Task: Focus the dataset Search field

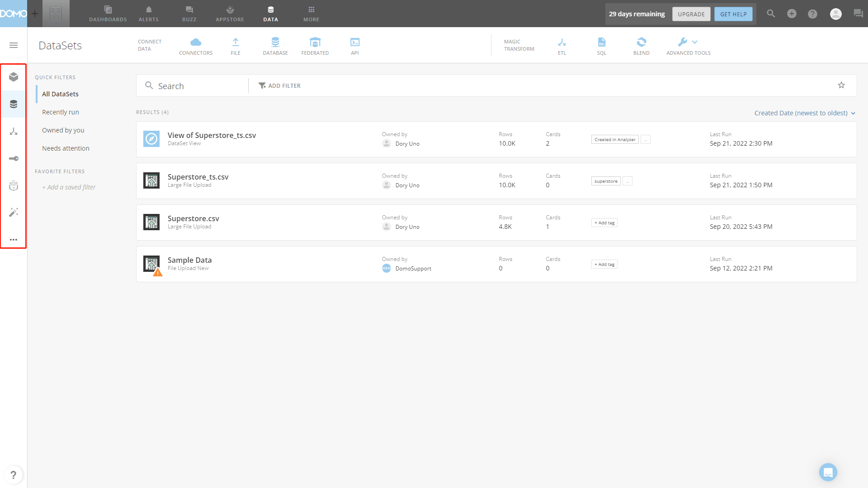Action: [194, 85]
